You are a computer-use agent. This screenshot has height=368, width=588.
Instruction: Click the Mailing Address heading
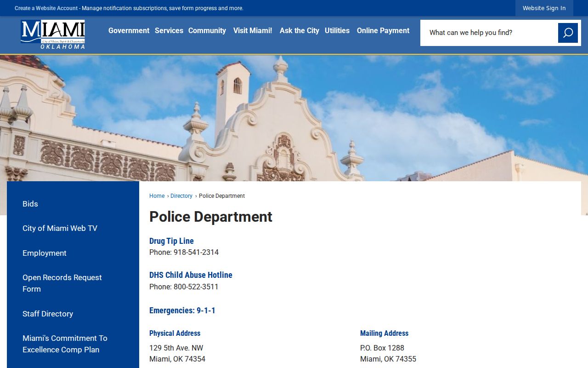pos(384,333)
